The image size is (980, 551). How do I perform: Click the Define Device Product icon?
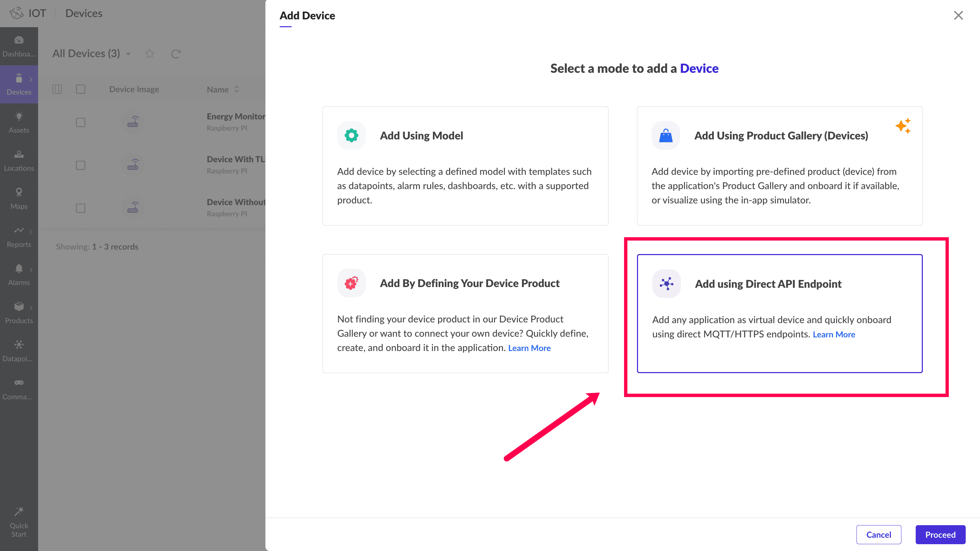point(351,283)
